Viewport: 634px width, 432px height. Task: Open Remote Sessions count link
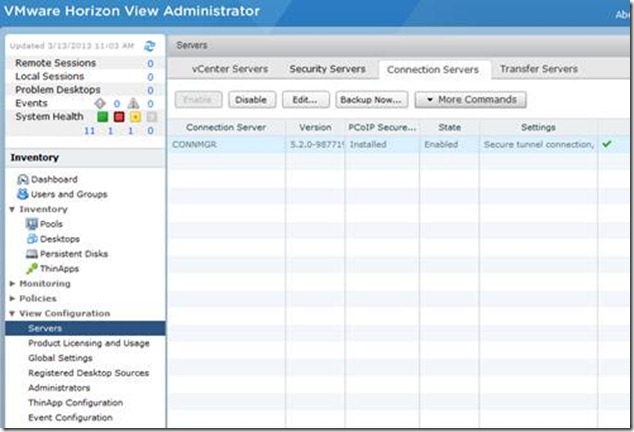(150, 64)
